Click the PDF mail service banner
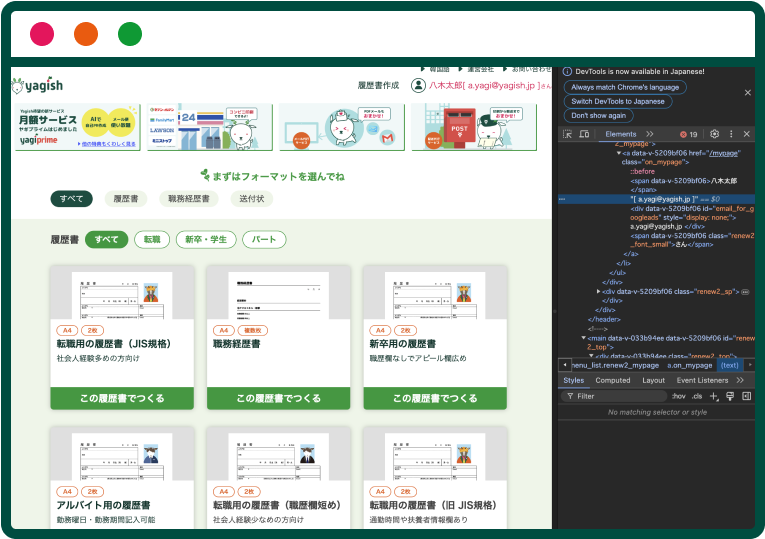Screen dimensions: 765x539 [x=342, y=127]
